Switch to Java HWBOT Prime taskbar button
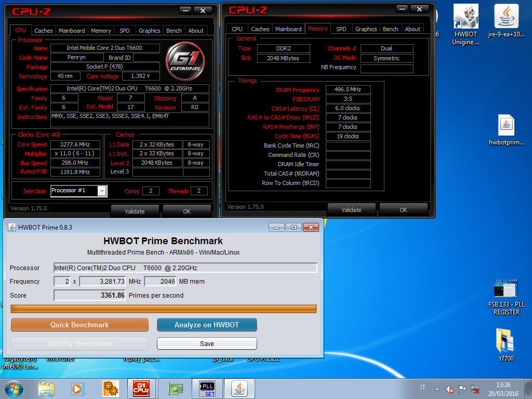 coord(240,389)
